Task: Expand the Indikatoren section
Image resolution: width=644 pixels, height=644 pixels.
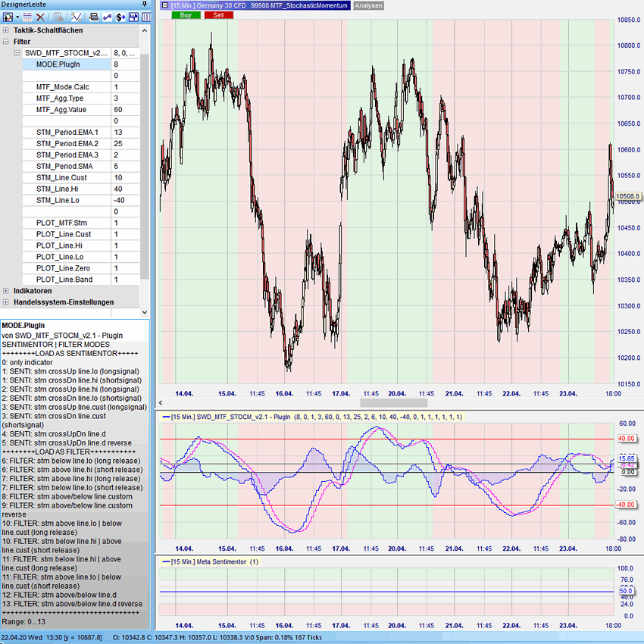Action: (6, 291)
